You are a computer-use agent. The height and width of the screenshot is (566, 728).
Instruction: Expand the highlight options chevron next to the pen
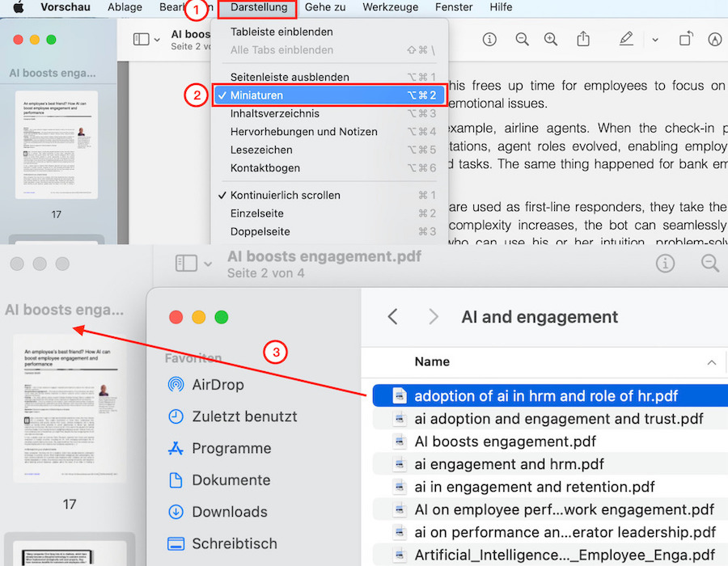(x=655, y=40)
